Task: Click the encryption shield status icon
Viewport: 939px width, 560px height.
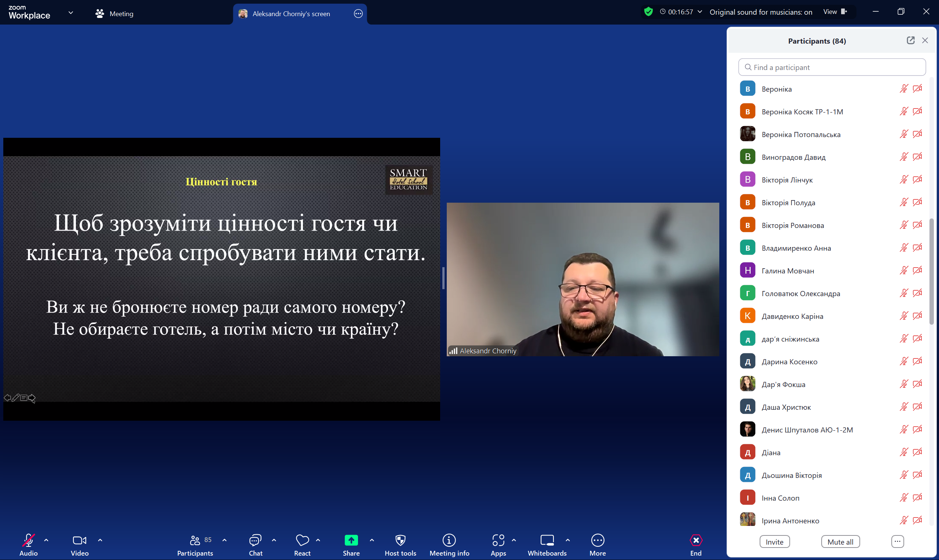Action: (x=648, y=12)
